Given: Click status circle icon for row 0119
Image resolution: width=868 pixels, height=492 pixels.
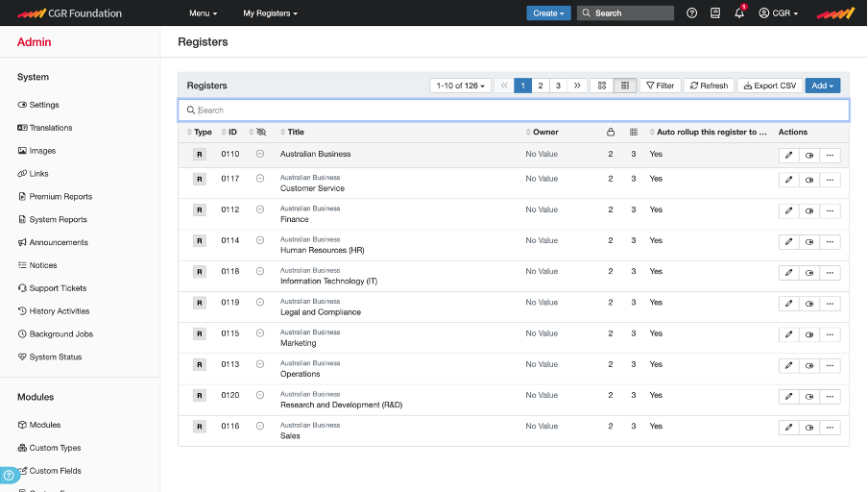Looking at the screenshot, I should (260, 303).
